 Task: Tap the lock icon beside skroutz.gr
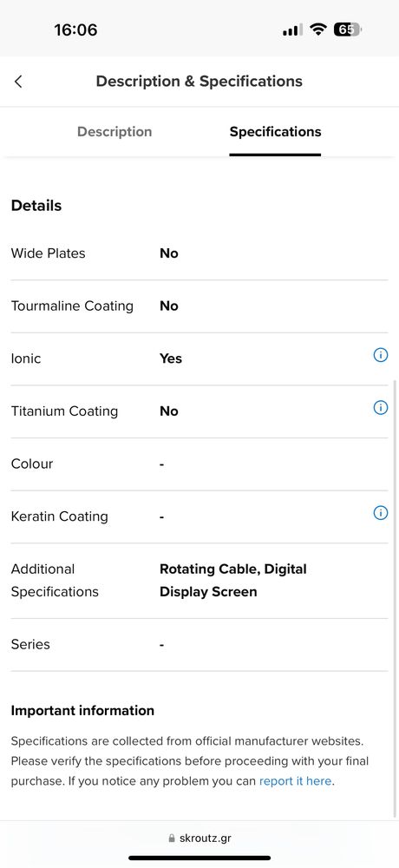(x=172, y=838)
